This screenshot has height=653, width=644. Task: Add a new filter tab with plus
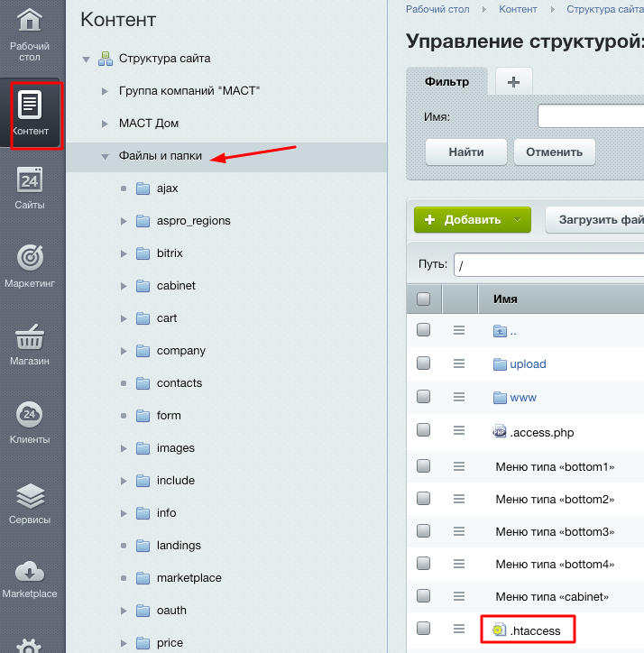(513, 81)
